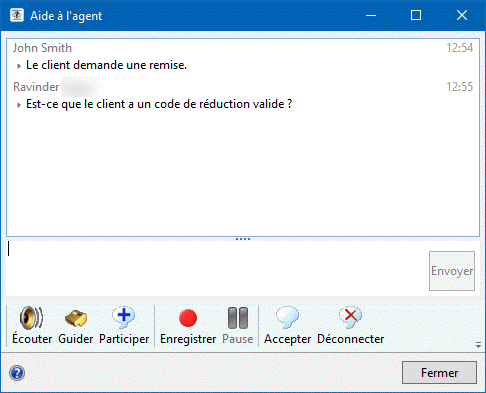Collapse the 'Est-ce que le client' message arrow
Image resolution: width=486 pixels, height=393 pixels.
pyautogui.click(x=19, y=105)
